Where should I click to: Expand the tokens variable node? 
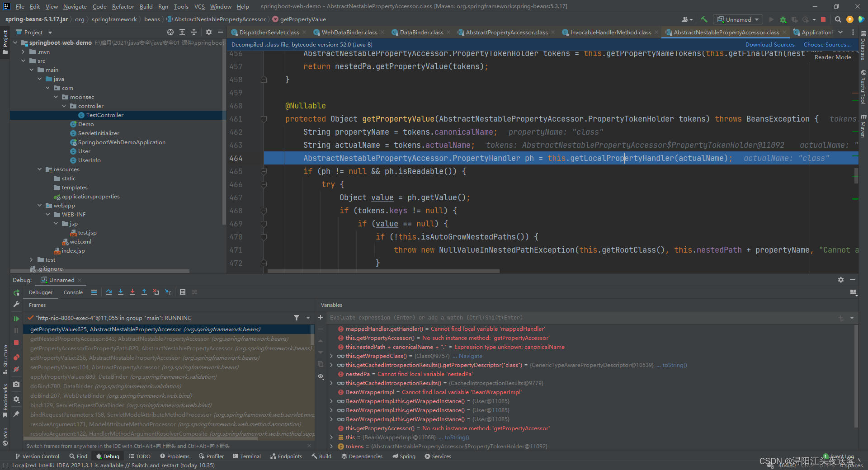331,446
